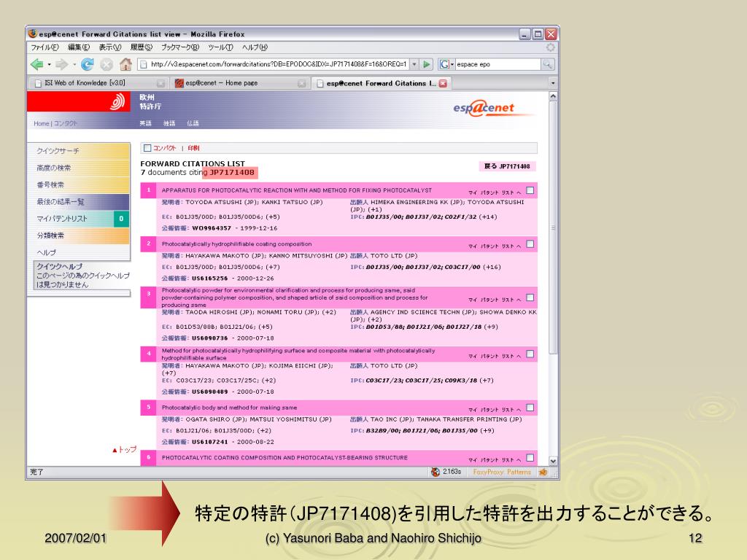
Task: Open the ファイル(F) menu
Action: (x=44, y=47)
